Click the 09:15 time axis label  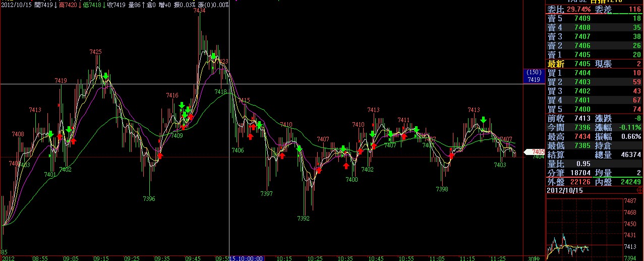101,258
